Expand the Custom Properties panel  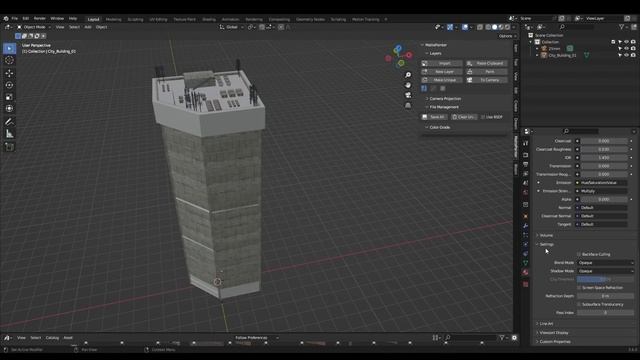point(555,342)
